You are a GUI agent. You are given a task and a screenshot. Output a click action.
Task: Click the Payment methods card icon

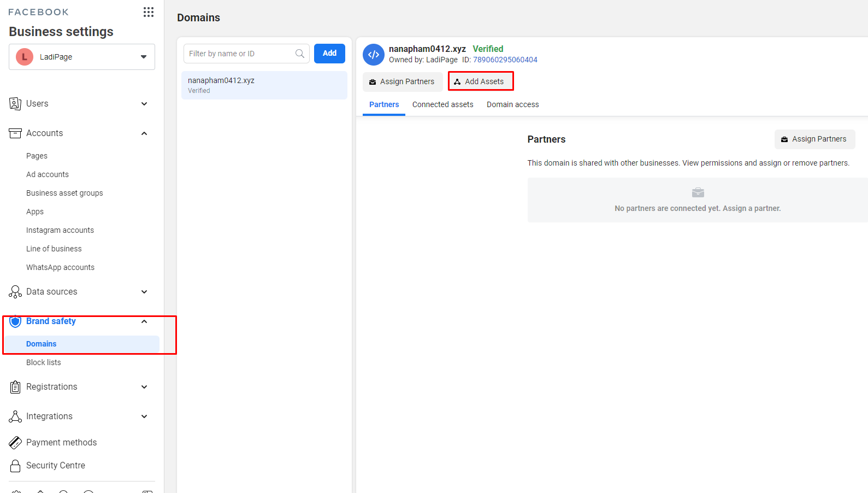15,443
